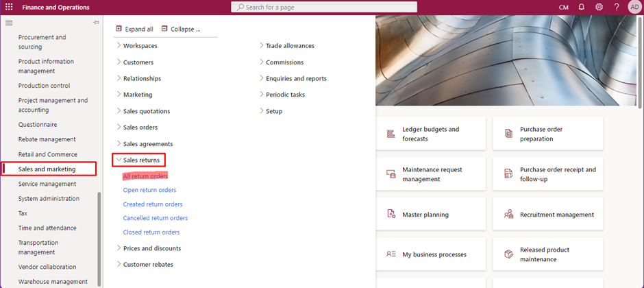
Task: Click the navigation pane scrollbar thumb
Action: pos(99,239)
